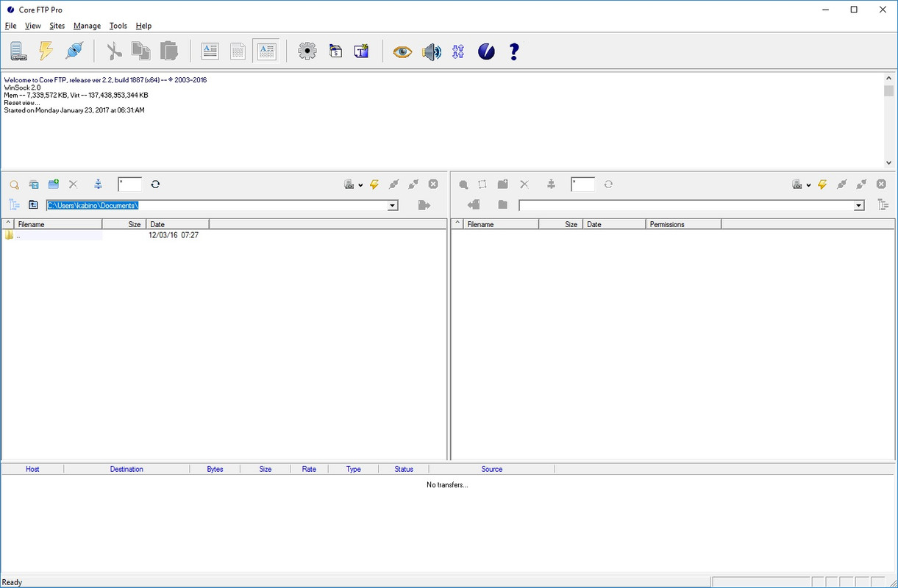Click the download arrow icon before remote path field
Screen dimensions: 898x588
click(474, 205)
